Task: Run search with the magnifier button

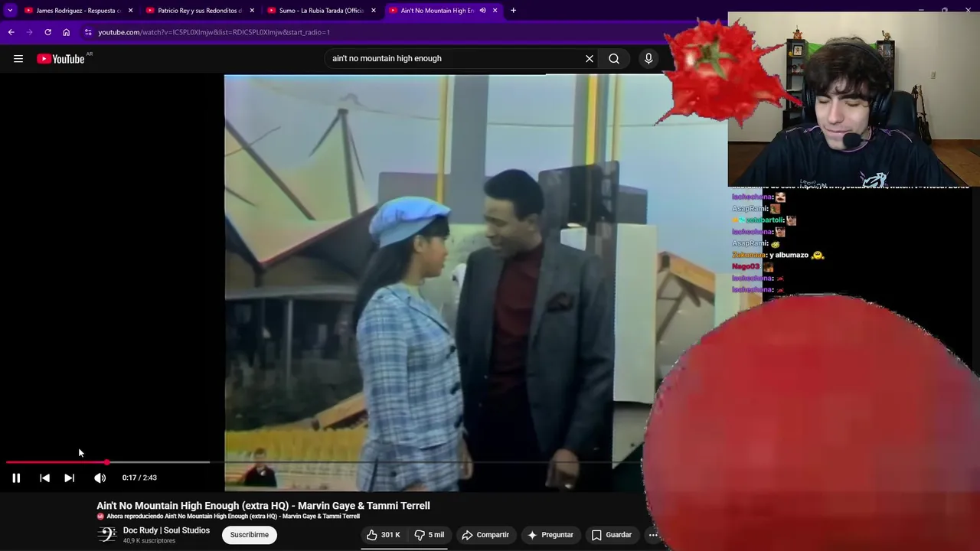Action: coord(614,59)
